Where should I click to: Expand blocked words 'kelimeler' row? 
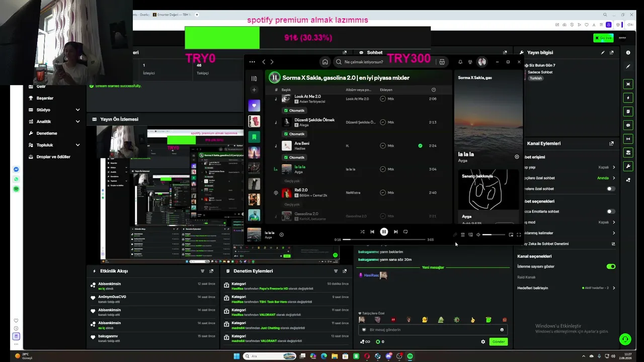click(614, 233)
